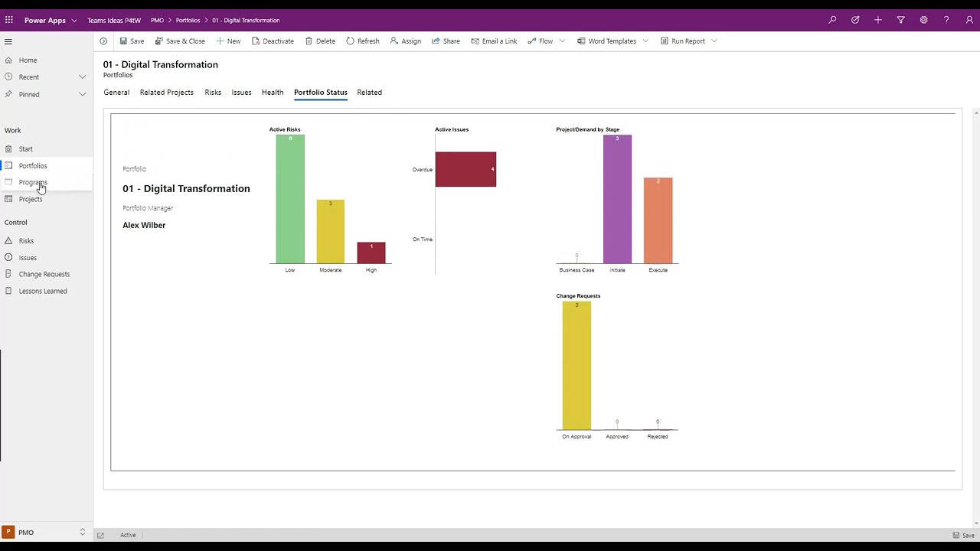Expand the Word Templates dropdown arrow
This screenshot has width=980, height=551.
tap(645, 41)
